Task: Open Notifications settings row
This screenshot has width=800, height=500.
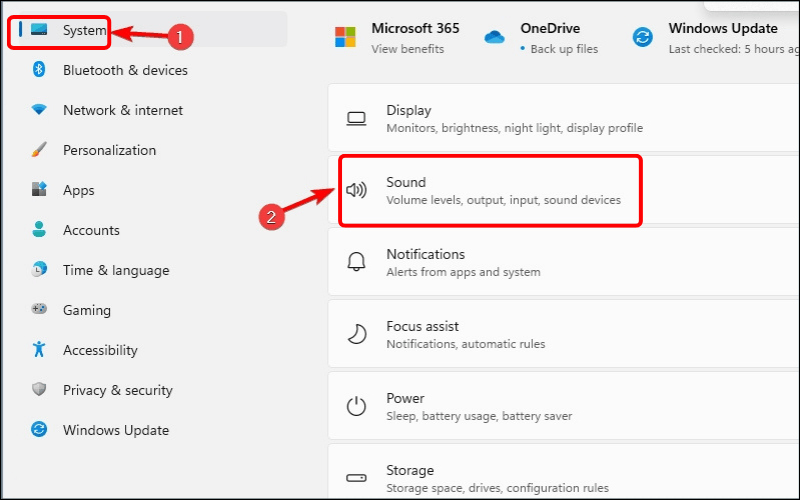Action: [560, 262]
